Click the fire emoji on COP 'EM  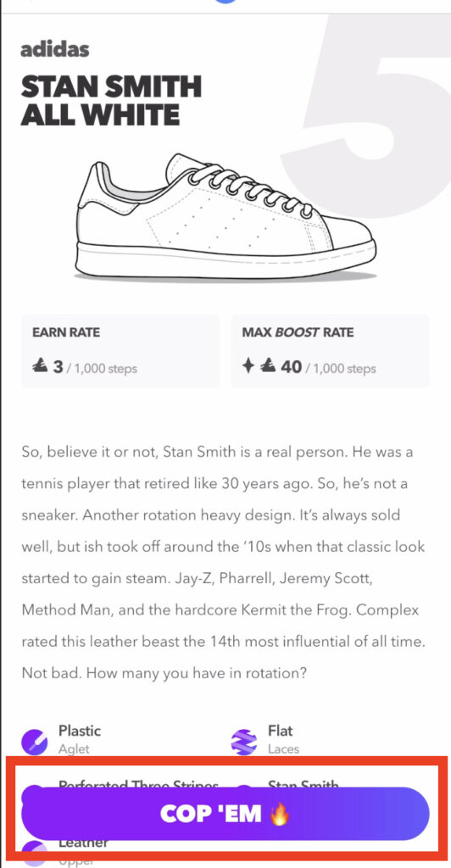pyautogui.click(x=280, y=814)
